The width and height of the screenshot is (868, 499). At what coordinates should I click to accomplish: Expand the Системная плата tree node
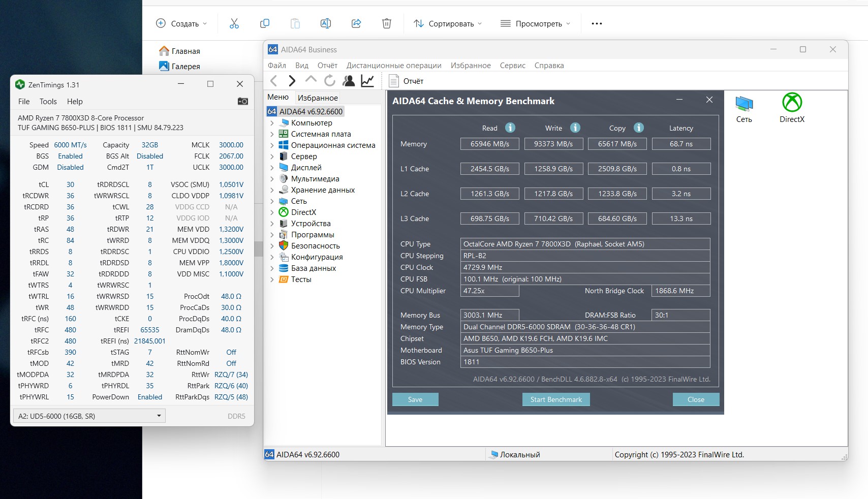point(272,134)
